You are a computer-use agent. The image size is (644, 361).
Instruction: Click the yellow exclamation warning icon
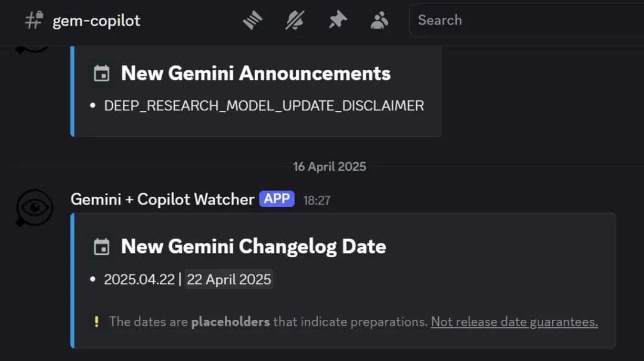coord(97,322)
